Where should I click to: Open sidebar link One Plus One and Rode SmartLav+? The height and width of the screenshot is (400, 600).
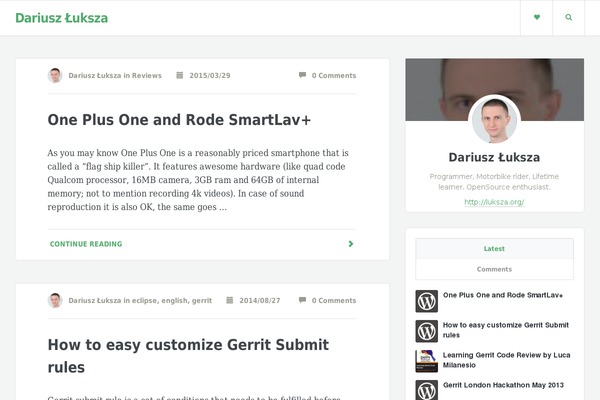pos(503,295)
